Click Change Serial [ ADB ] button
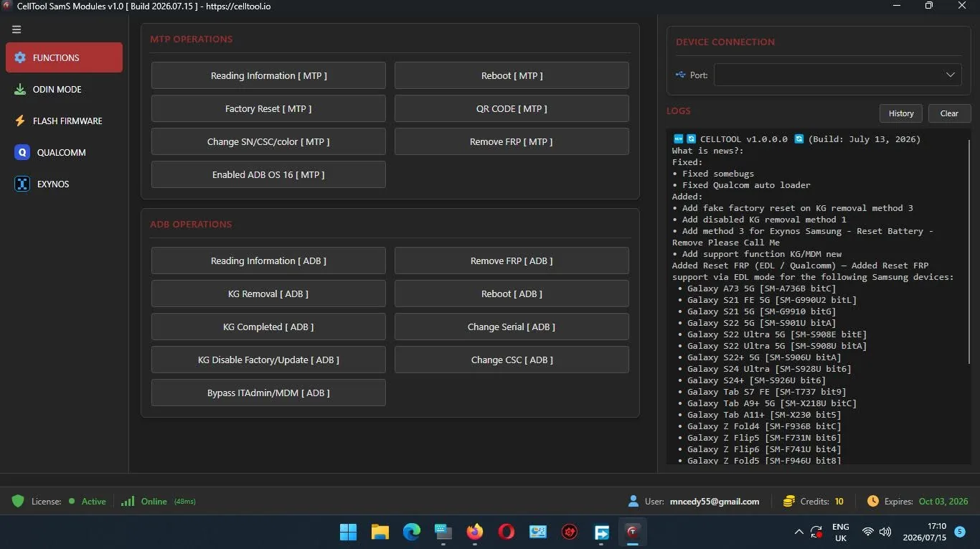The height and width of the screenshot is (549, 980). (512, 327)
